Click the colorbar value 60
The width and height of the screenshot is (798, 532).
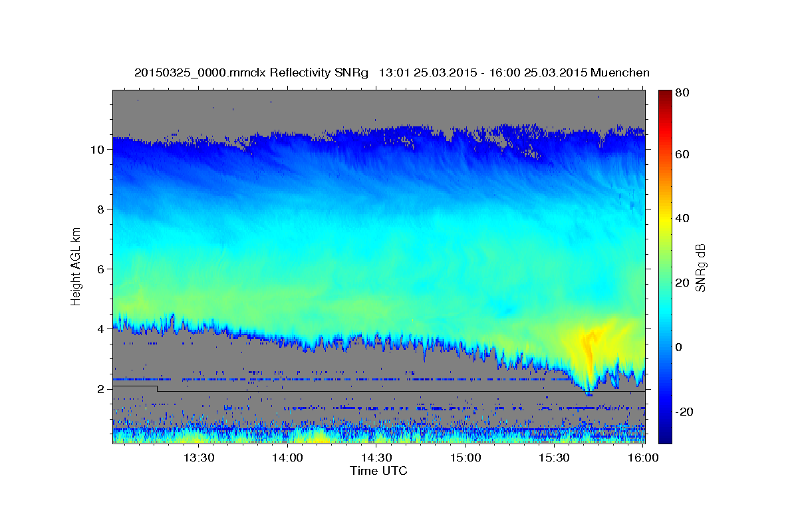[683, 154]
